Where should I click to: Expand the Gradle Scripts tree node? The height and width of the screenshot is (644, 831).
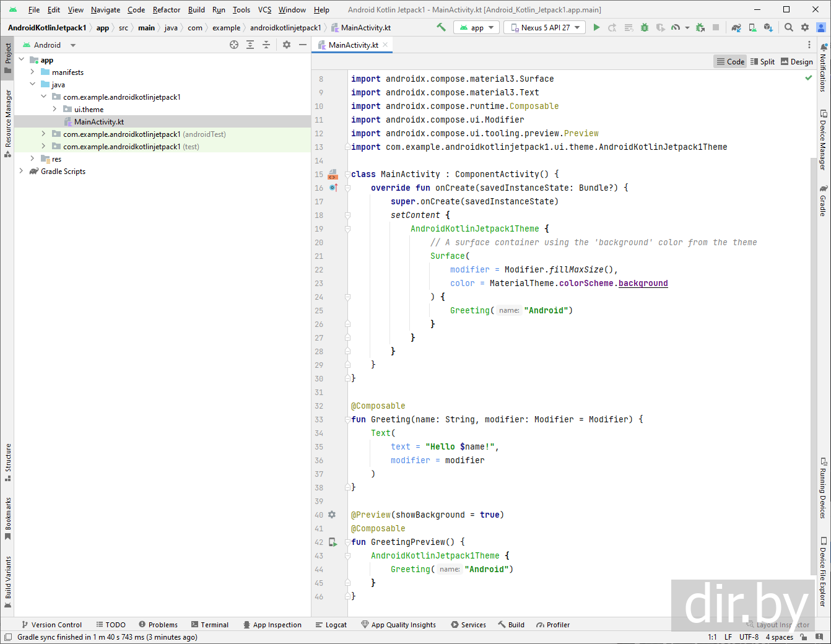tap(22, 172)
